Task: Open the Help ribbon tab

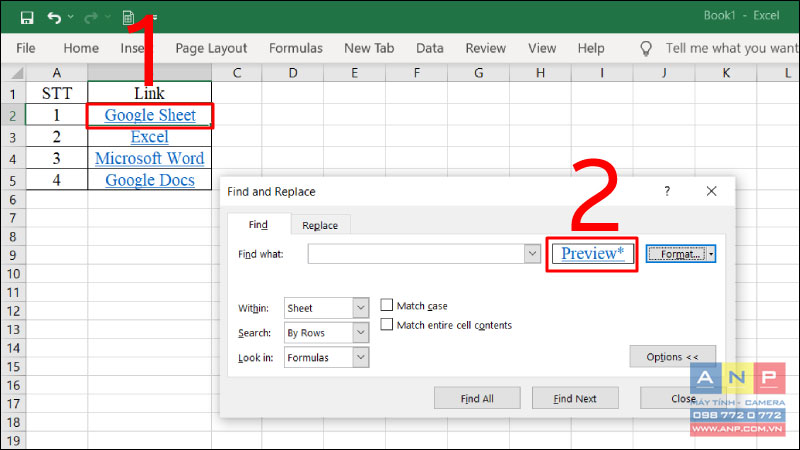Action: (x=591, y=48)
